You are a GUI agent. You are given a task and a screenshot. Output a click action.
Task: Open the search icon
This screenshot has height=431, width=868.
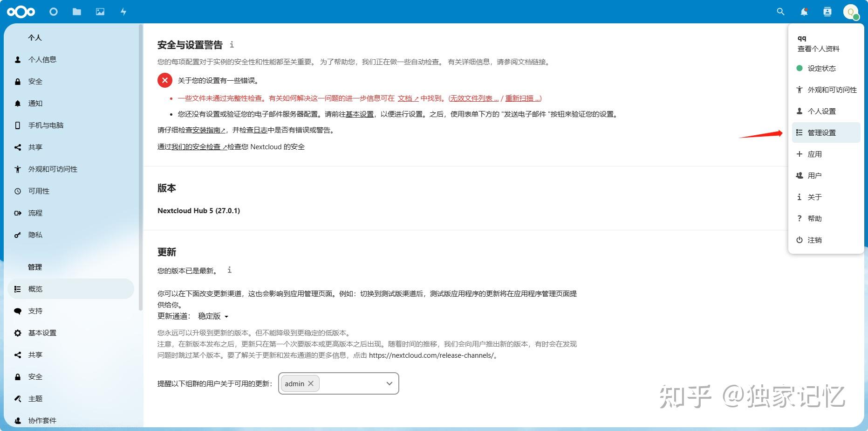click(780, 12)
